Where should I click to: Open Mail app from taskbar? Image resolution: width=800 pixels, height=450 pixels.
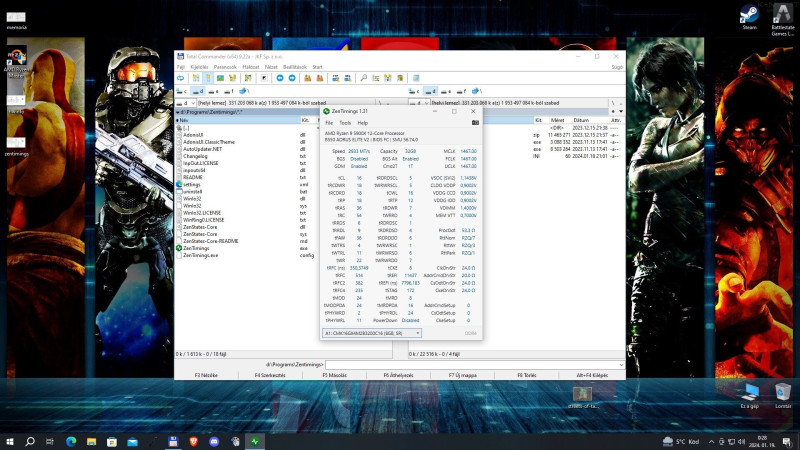pyautogui.click(x=132, y=441)
